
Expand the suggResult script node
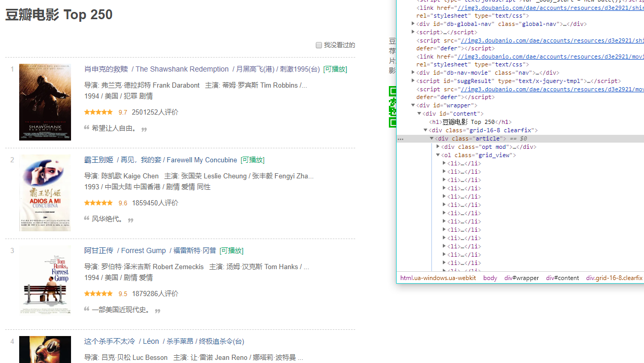tap(413, 81)
